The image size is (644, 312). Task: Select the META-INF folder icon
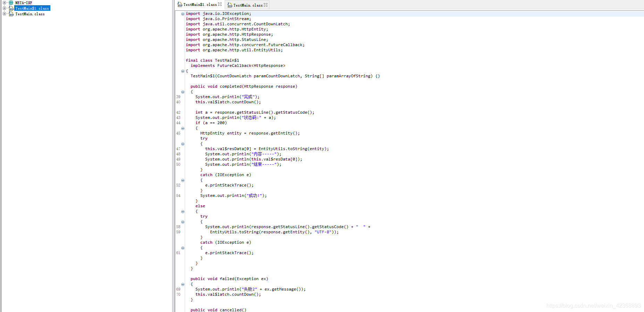(x=11, y=2)
